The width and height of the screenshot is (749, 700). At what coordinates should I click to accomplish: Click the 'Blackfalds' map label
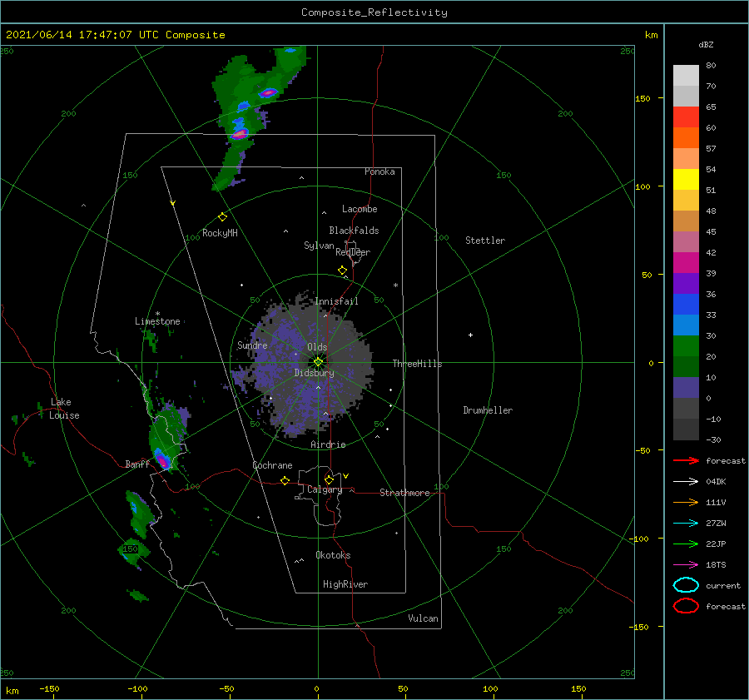point(354,231)
